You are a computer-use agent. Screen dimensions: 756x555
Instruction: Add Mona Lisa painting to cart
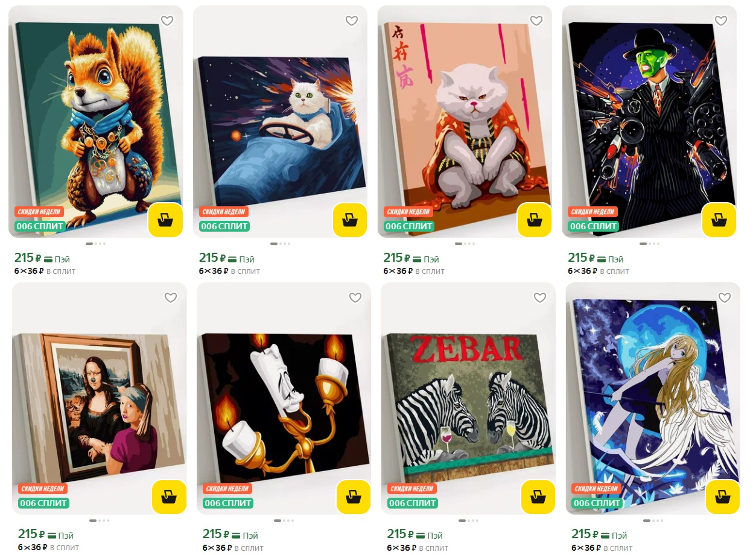coord(169,497)
